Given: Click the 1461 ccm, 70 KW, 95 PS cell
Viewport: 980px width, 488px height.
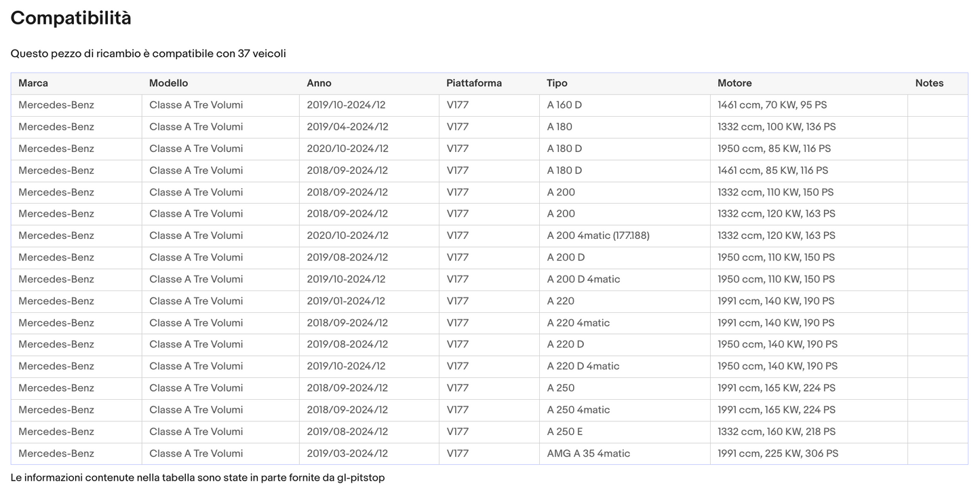Looking at the screenshot, I should (772, 105).
